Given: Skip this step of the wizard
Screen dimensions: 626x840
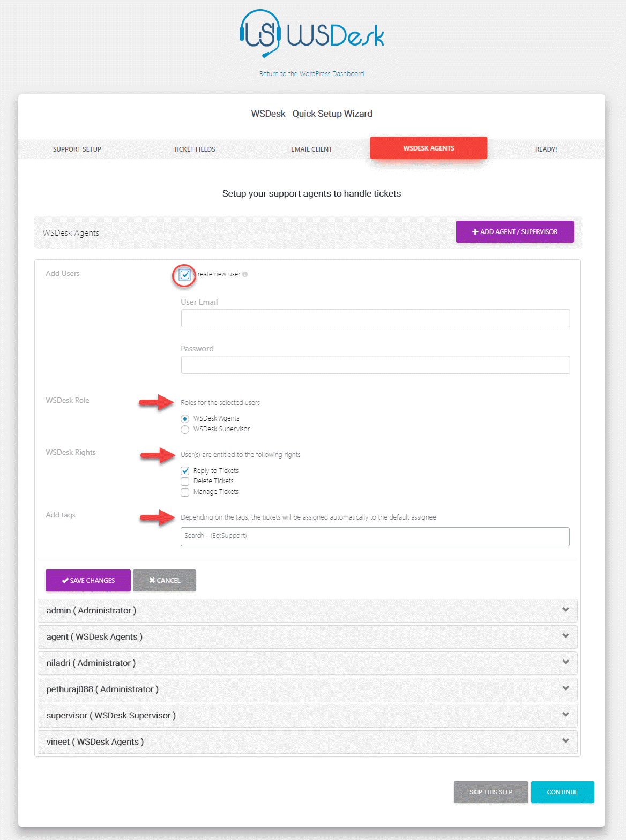Looking at the screenshot, I should pyautogui.click(x=491, y=792).
